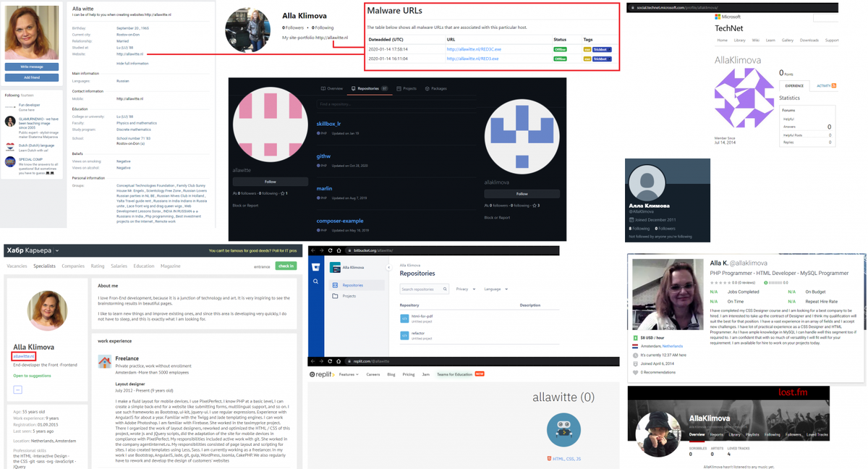The height and width of the screenshot is (469, 868).
Task: Open the allawitte.nl link under the Habr profile name
Action: click(23, 356)
